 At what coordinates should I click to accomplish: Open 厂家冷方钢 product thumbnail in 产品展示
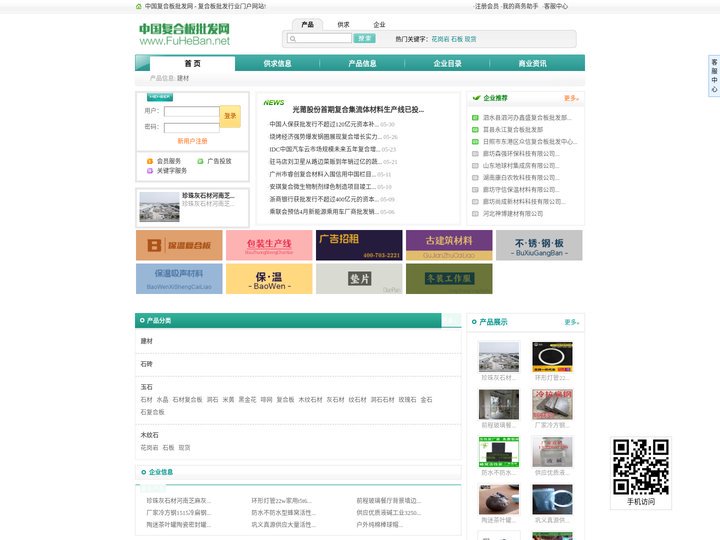[x=552, y=405]
